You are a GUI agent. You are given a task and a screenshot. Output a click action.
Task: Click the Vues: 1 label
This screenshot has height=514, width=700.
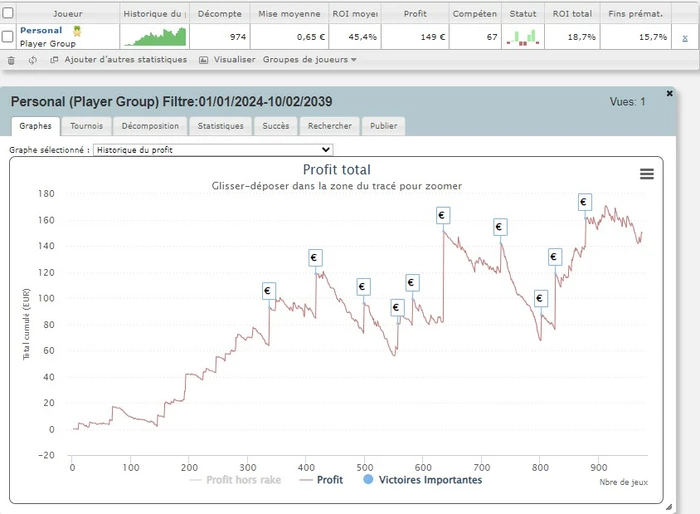click(x=627, y=102)
